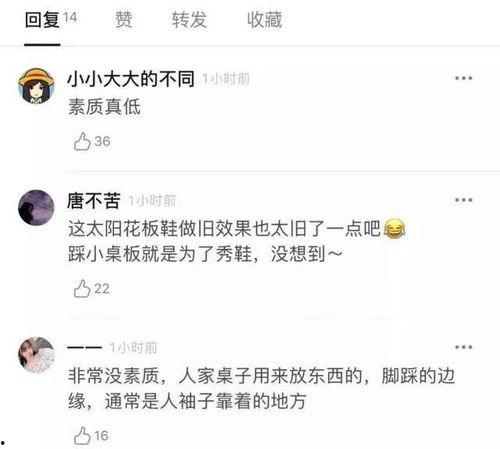Open more options for 一一's comment
This screenshot has height=449, width=500.
tap(464, 347)
